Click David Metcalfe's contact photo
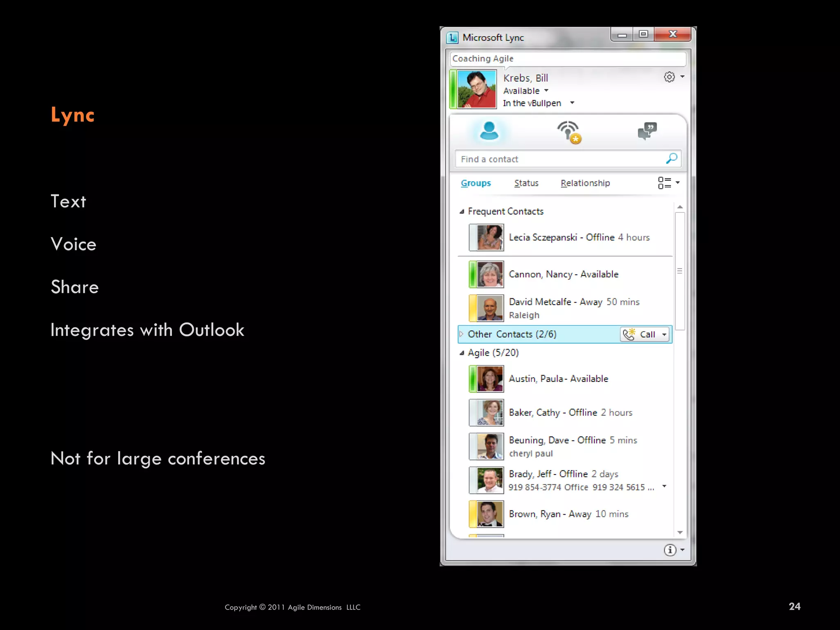This screenshot has width=840, height=630. 490,308
